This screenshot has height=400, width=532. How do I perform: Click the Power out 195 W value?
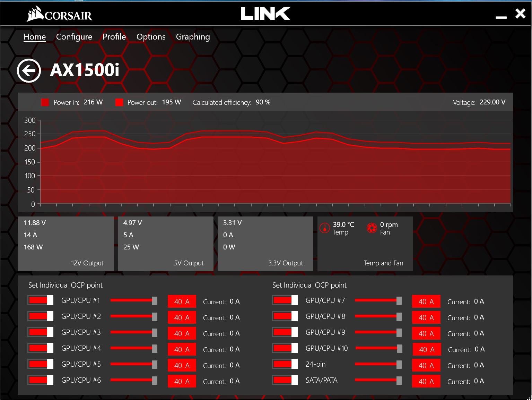click(172, 102)
